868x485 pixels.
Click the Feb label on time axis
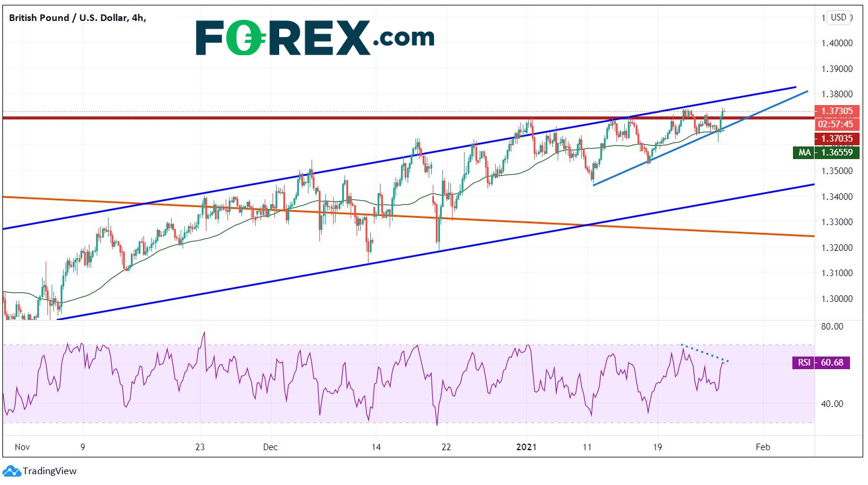click(762, 447)
